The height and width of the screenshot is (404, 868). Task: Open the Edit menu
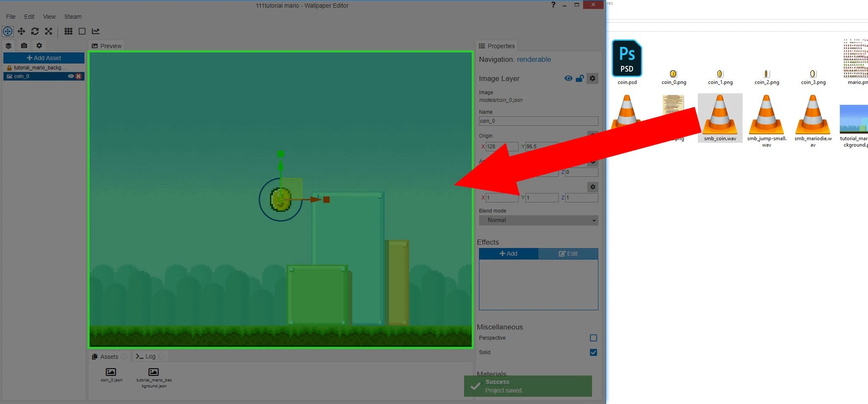click(x=29, y=17)
